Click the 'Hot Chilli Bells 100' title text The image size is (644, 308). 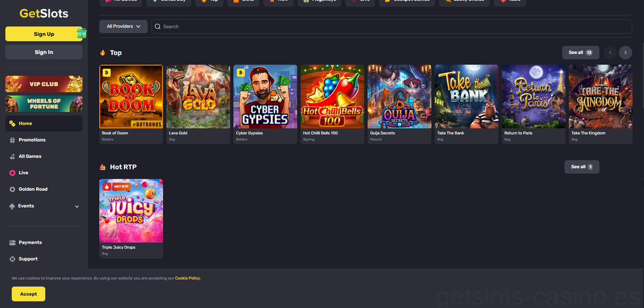coord(320,133)
